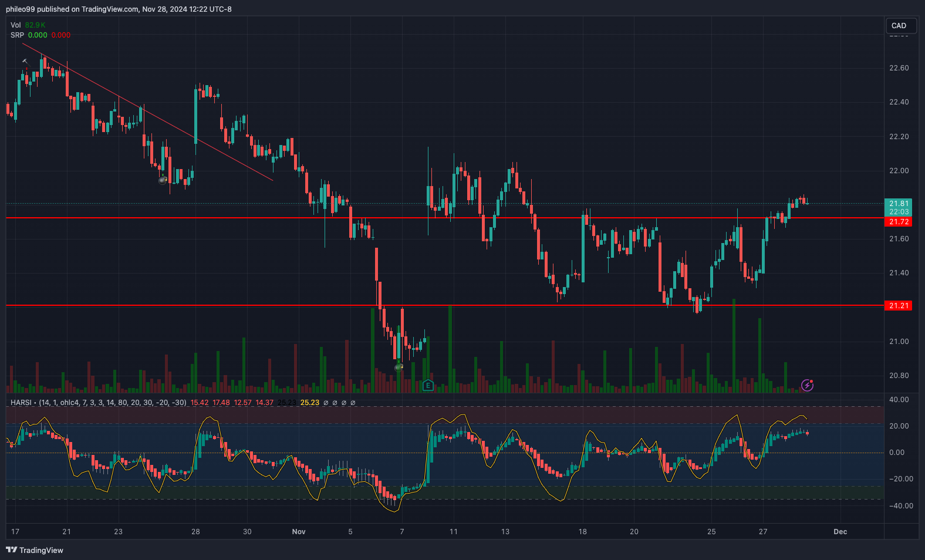The width and height of the screenshot is (925, 560).
Task: Select the SRP indicator label
Action: point(17,35)
